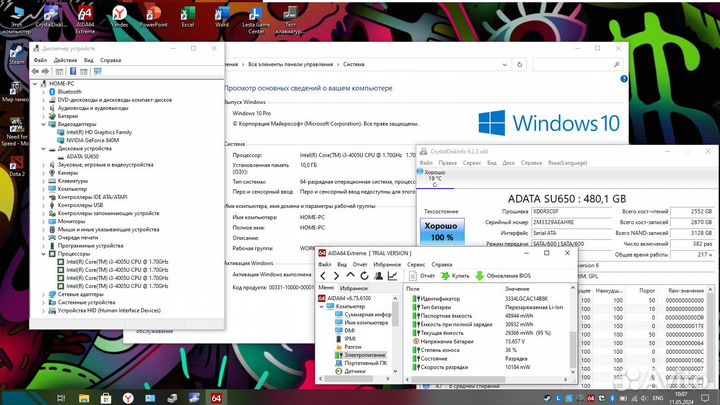Viewport: 720px width, 405px height.
Task: Click the Купить buy button in AIDA64
Action: (455, 276)
